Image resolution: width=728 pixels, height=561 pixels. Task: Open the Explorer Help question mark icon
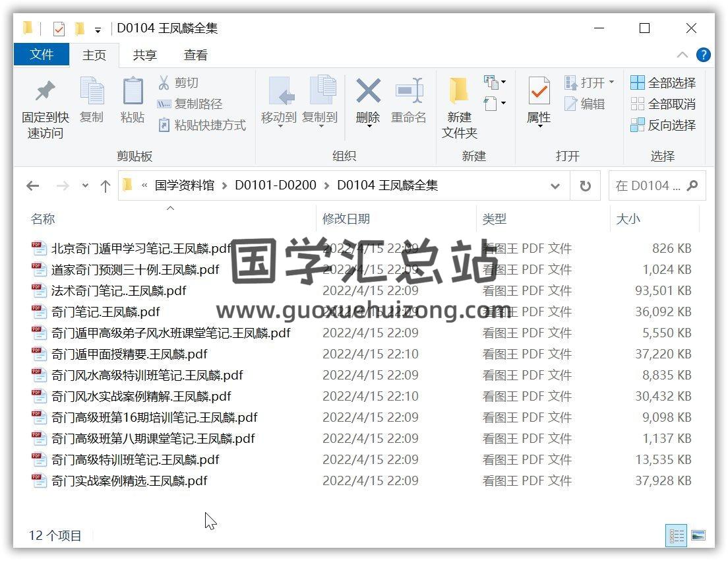tap(704, 55)
